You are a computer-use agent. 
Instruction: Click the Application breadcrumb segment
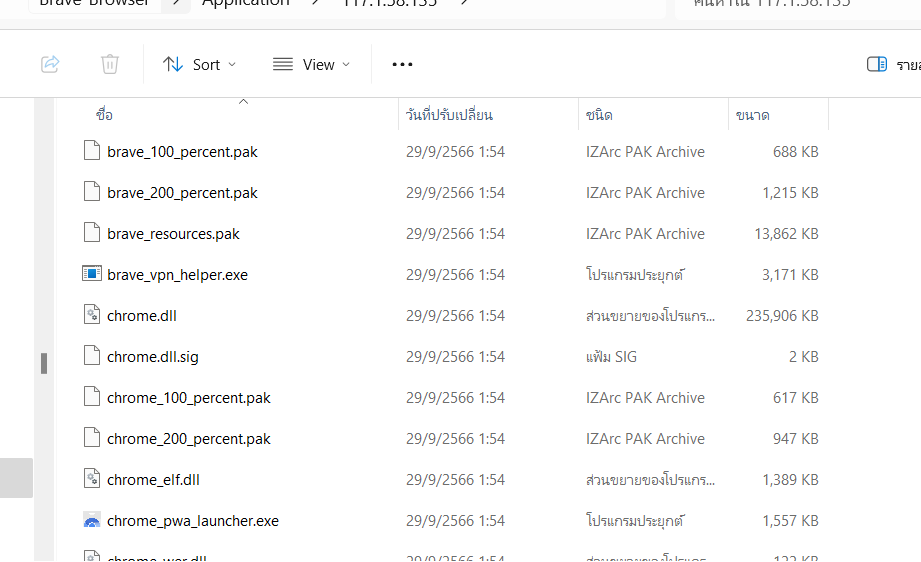tap(246, 3)
